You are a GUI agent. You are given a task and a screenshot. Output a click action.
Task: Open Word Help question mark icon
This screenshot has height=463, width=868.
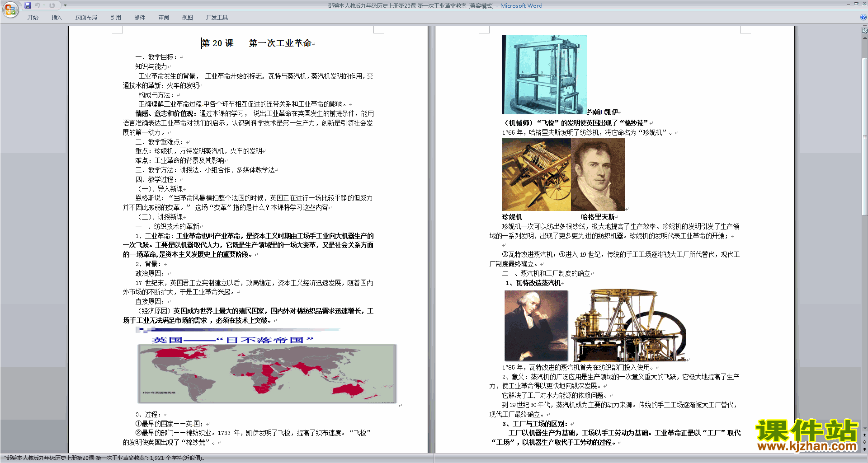(863, 17)
